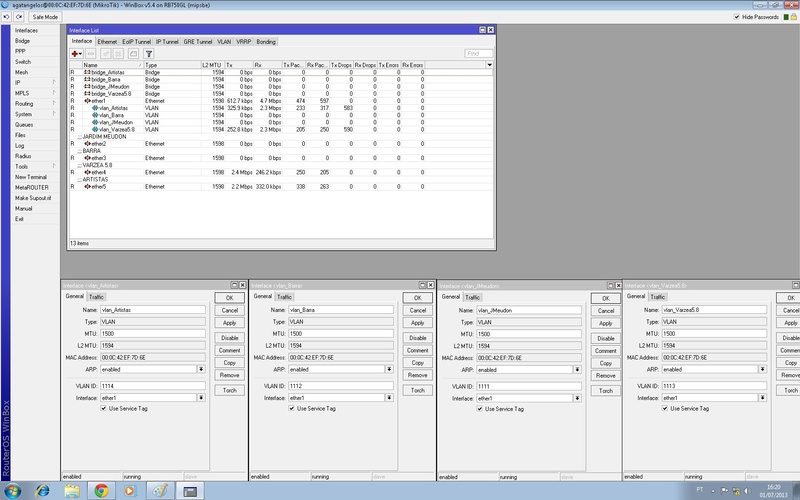The height and width of the screenshot is (500, 800).
Task: Select the bridge_Barra row
Action: [281, 80]
